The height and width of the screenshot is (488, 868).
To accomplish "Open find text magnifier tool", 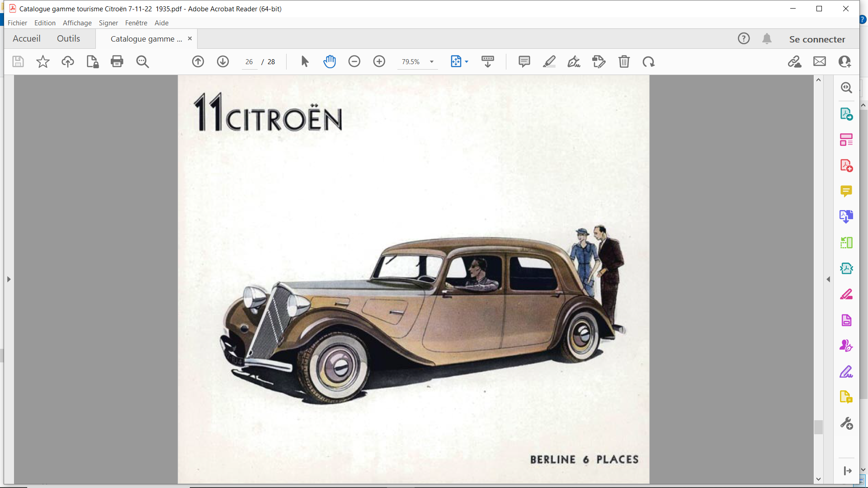I will pyautogui.click(x=142, y=61).
